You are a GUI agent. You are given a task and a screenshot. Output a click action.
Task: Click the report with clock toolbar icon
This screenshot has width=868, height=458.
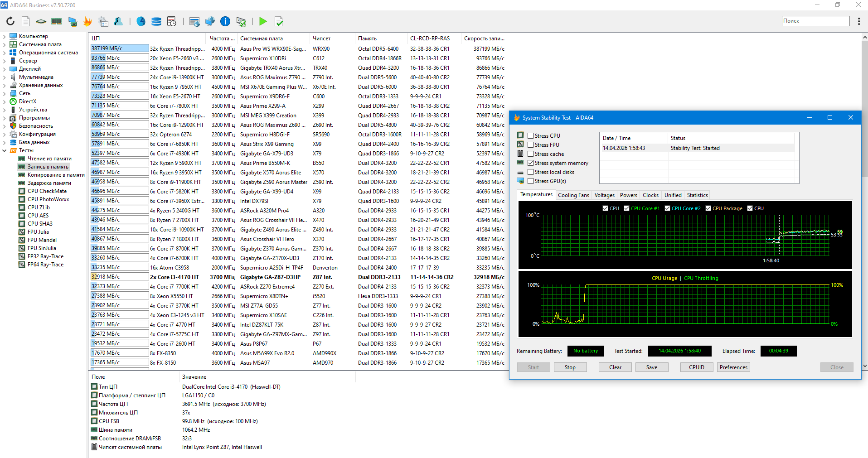click(x=172, y=21)
